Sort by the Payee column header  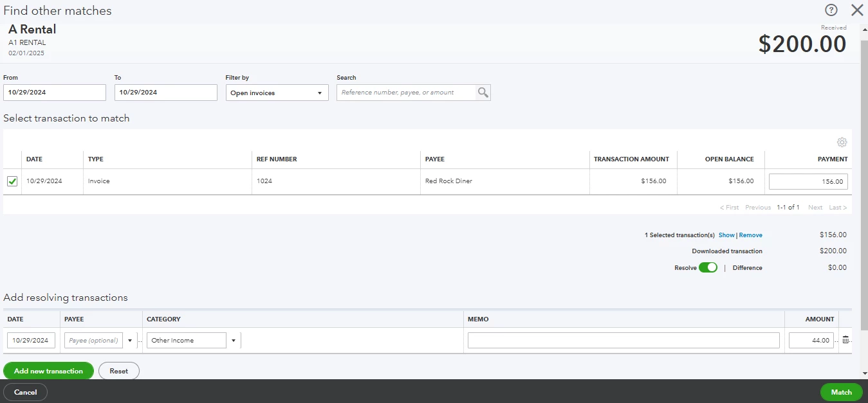(x=435, y=159)
